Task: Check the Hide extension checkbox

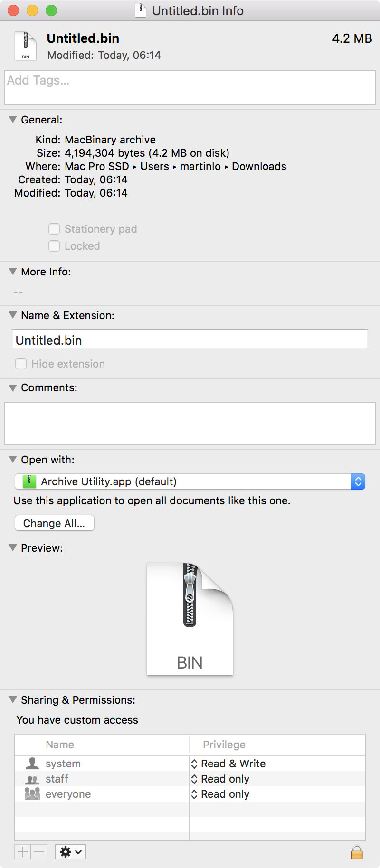Action: tap(21, 364)
